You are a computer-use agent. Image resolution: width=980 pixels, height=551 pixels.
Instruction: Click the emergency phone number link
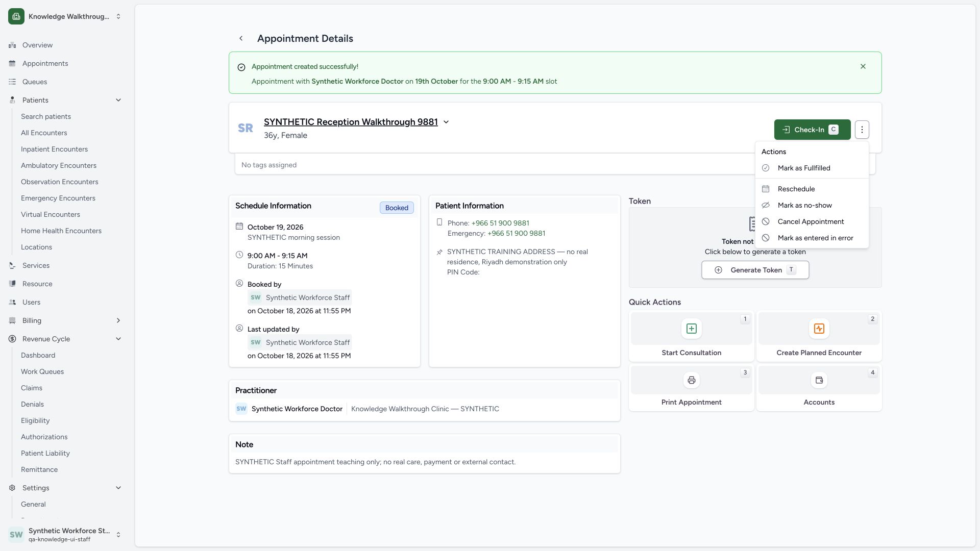pos(516,234)
